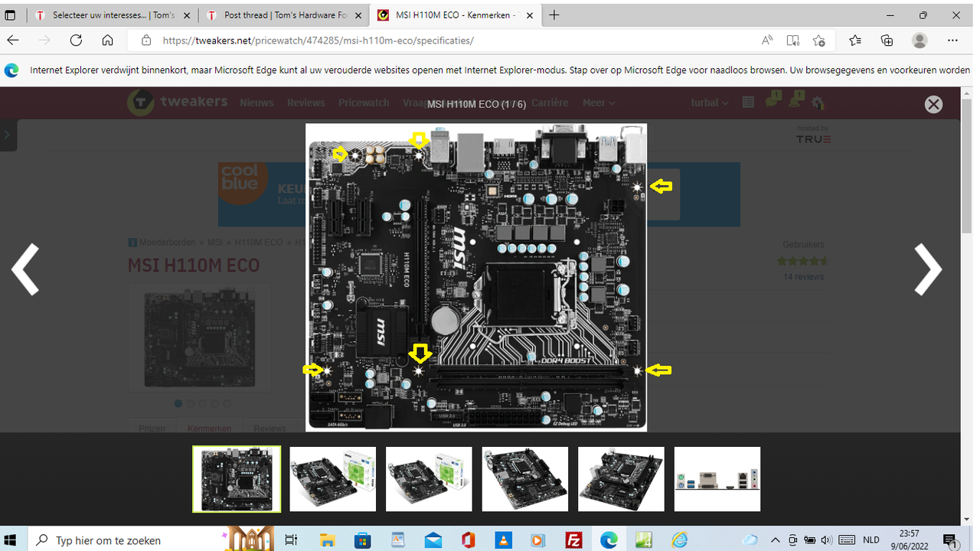Open the Immersive Reader icon
The height and width of the screenshot is (551, 980).
tap(793, 41)
